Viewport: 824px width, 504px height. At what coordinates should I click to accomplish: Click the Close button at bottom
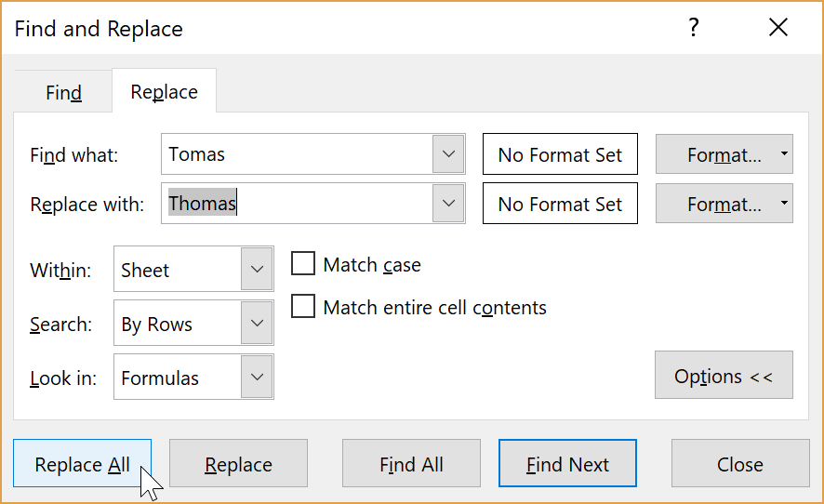740,463
